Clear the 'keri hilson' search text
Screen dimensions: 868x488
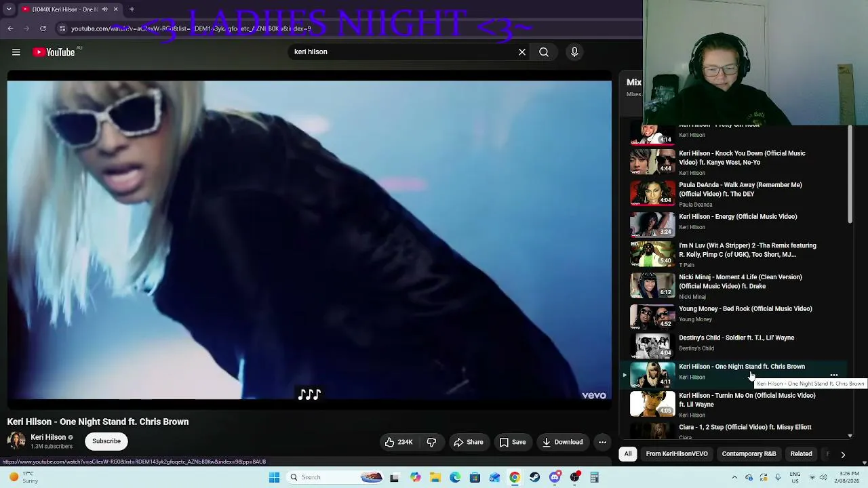pos(522,52)
